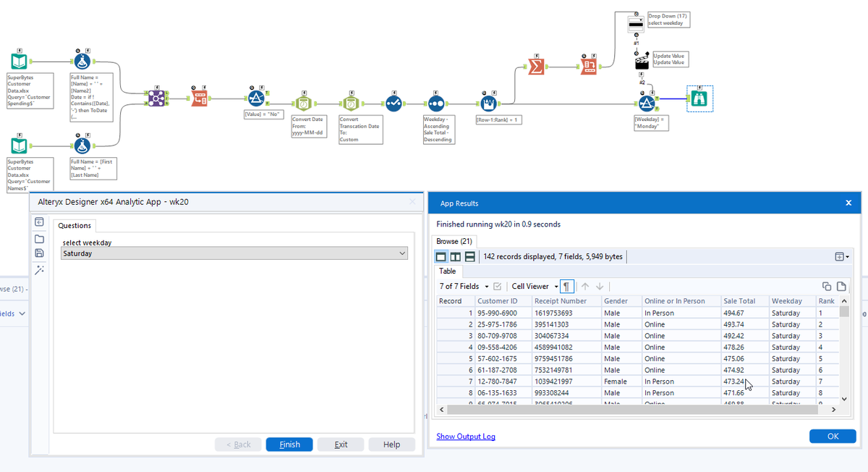Open the Browse (21) tab

[454, 241]
